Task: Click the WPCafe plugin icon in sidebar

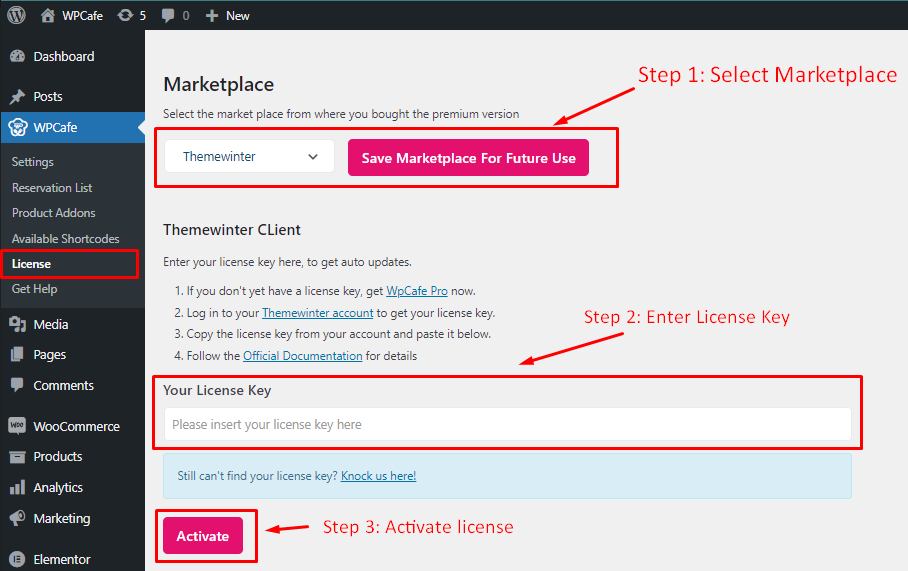Action: [17, 127]
